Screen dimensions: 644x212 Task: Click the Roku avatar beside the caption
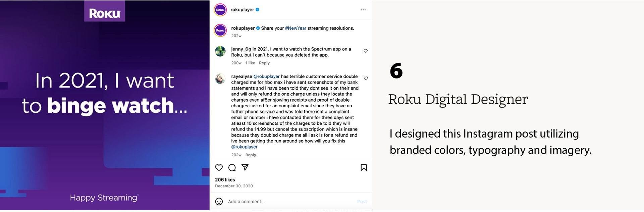tap(220, 31)
